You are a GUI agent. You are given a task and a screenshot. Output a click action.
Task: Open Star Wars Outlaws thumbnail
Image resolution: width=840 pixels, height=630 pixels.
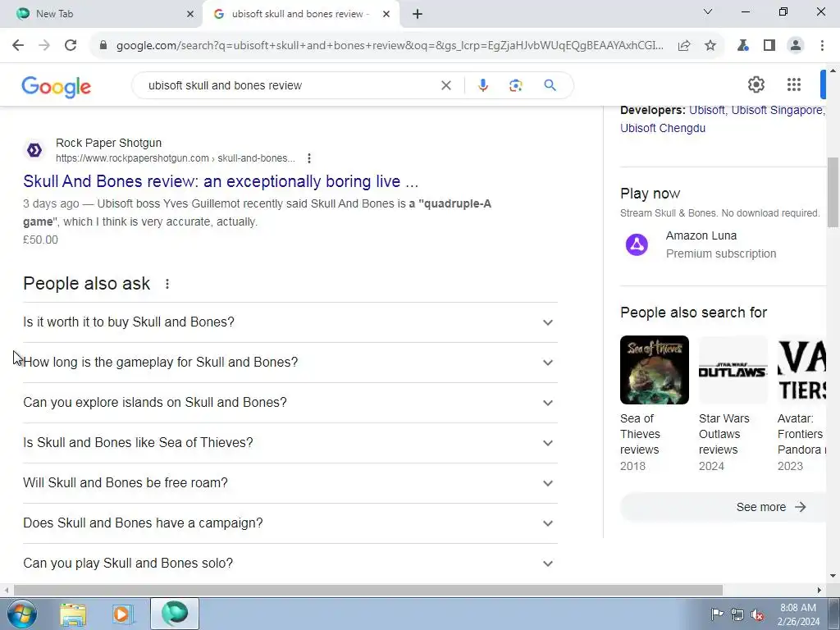coord(733,370)
